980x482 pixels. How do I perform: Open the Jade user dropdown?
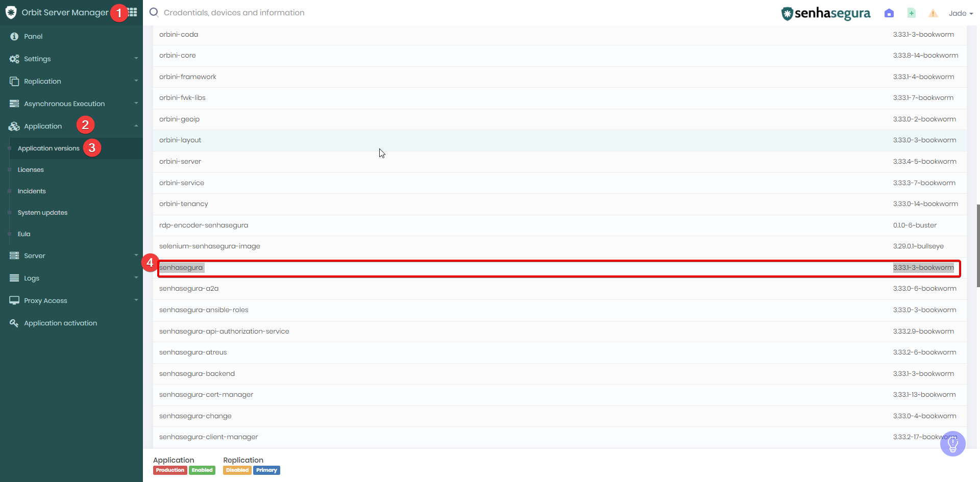961,13
